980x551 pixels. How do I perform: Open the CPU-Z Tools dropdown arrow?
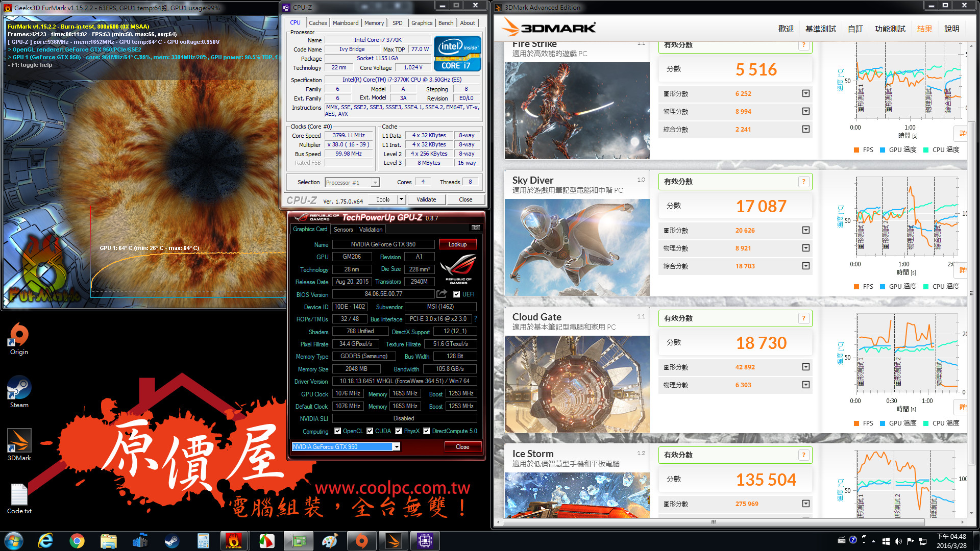pyautogui.click(x=401, y=199)
